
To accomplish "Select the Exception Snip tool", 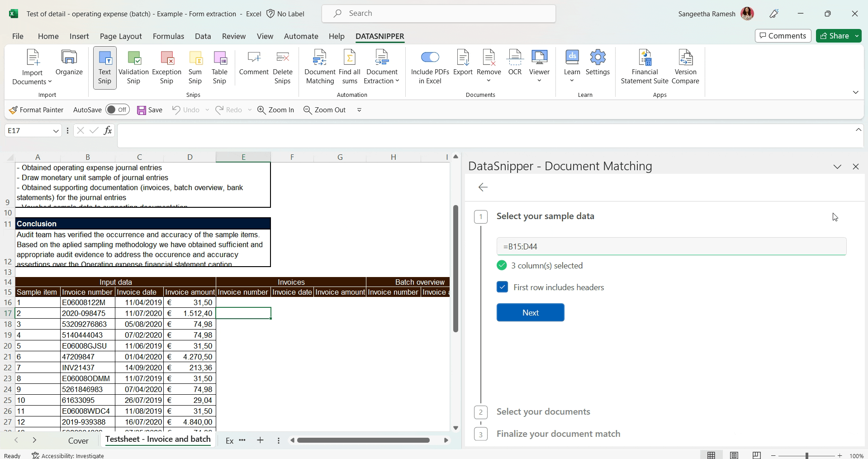I will tap(166, 67).
